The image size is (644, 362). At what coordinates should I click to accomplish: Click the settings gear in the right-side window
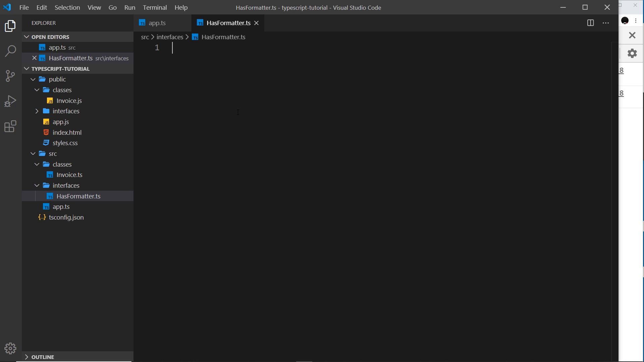[632, 53]
